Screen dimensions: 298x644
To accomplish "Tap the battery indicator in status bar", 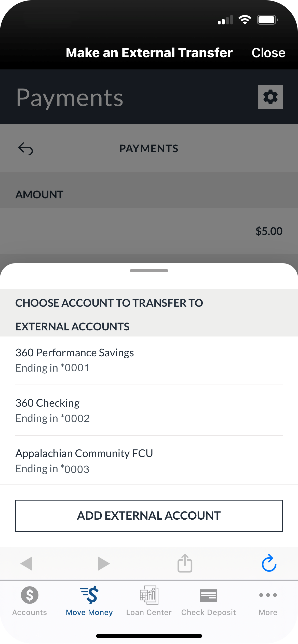I will (267, 20).
